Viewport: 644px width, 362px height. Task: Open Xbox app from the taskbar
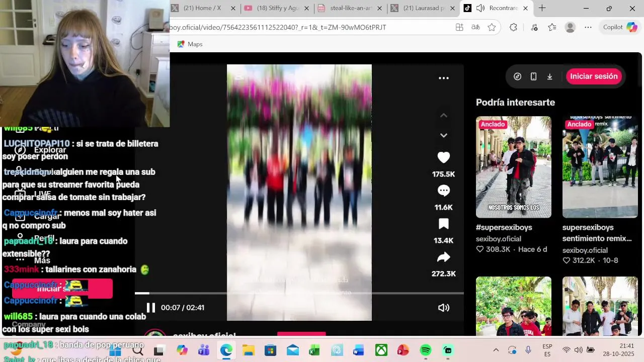point(381,350)
